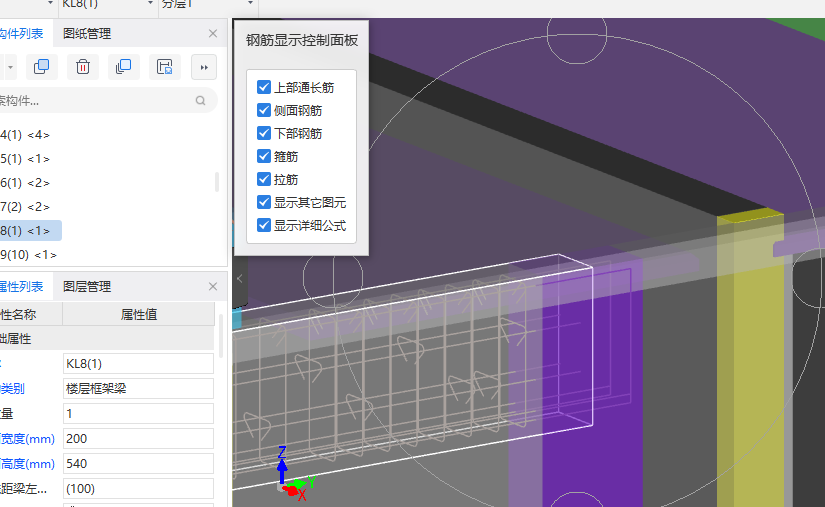Toggle 侧面钢筋 checkbox
This screenshot has width=825, height=507.
pos(264,110)
